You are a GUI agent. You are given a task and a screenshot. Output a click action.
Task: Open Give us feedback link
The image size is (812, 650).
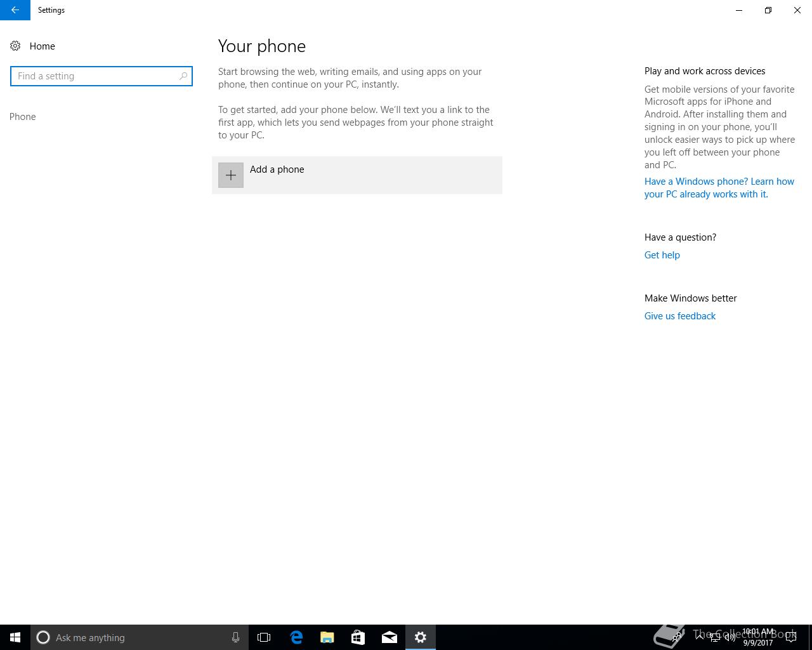click(x=679, y=316)
